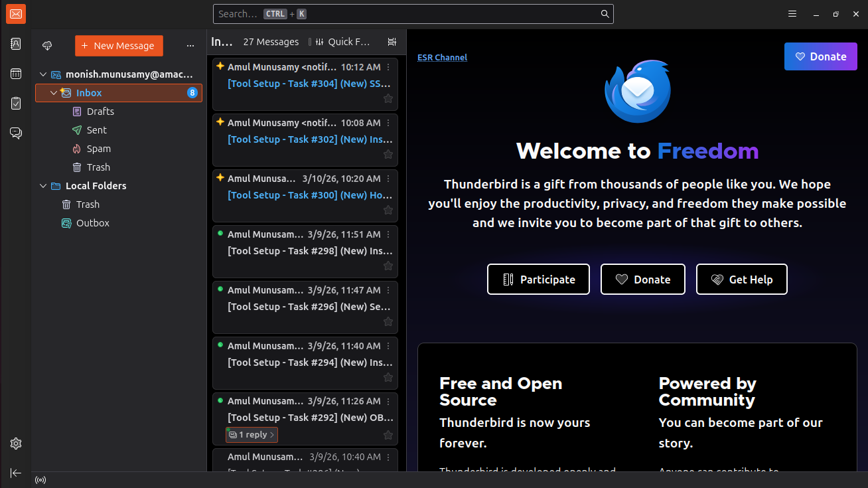Viewport: 868px width, 488px height.
Task: Click the Get Messages cloud icon
Action: click(x=47, y=46)
